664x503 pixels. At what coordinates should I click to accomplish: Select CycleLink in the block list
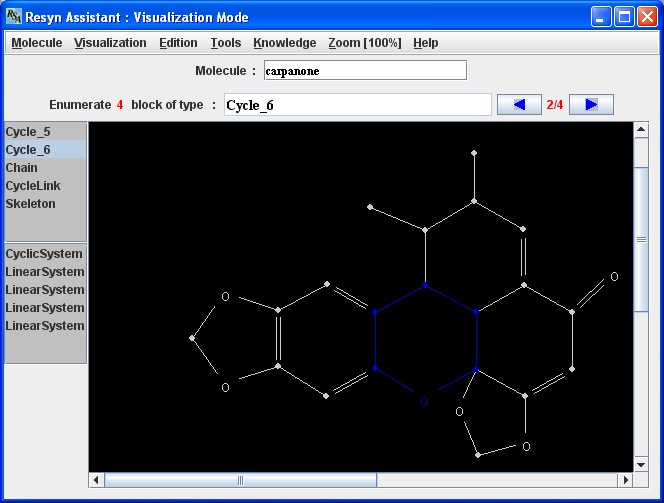point(45,185)
